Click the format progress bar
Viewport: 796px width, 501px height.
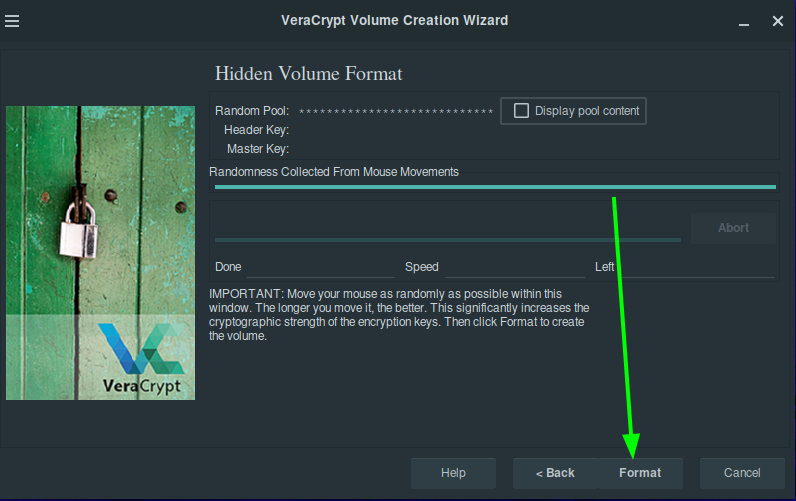[448, 240]
